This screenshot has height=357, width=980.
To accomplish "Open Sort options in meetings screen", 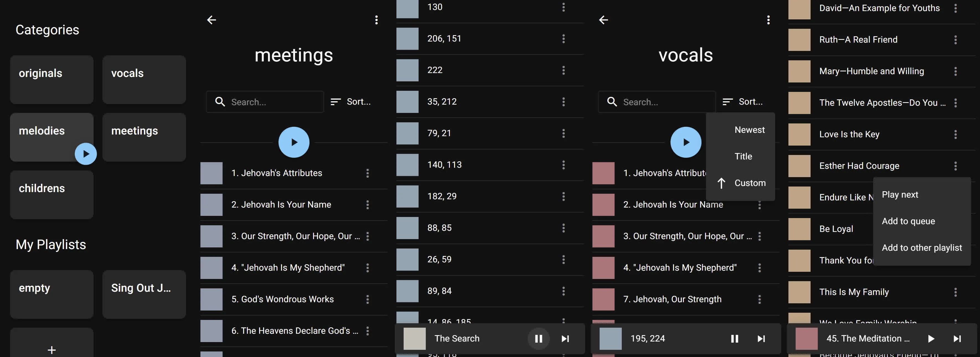I will click(x=351, y=102).
